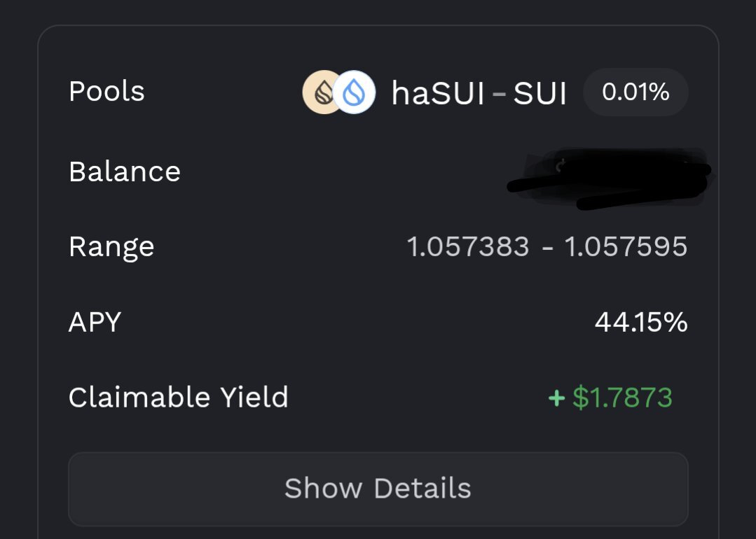Click the haSUI text in pool name

pyautogui.click(x=438, y=93)
